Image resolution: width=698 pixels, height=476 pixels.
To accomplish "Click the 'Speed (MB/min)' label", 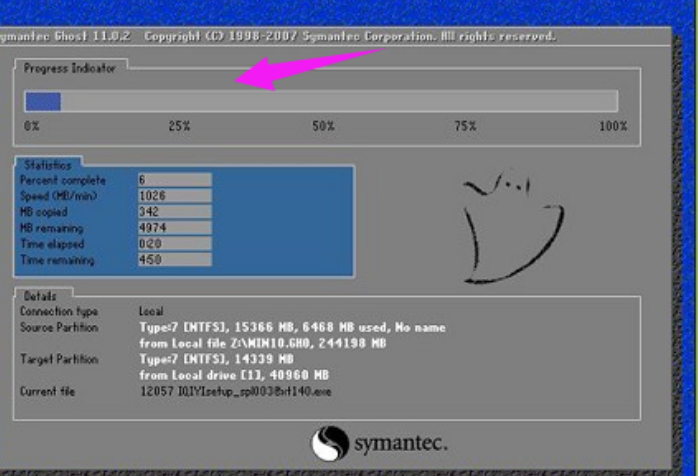I will click(58, 196).
